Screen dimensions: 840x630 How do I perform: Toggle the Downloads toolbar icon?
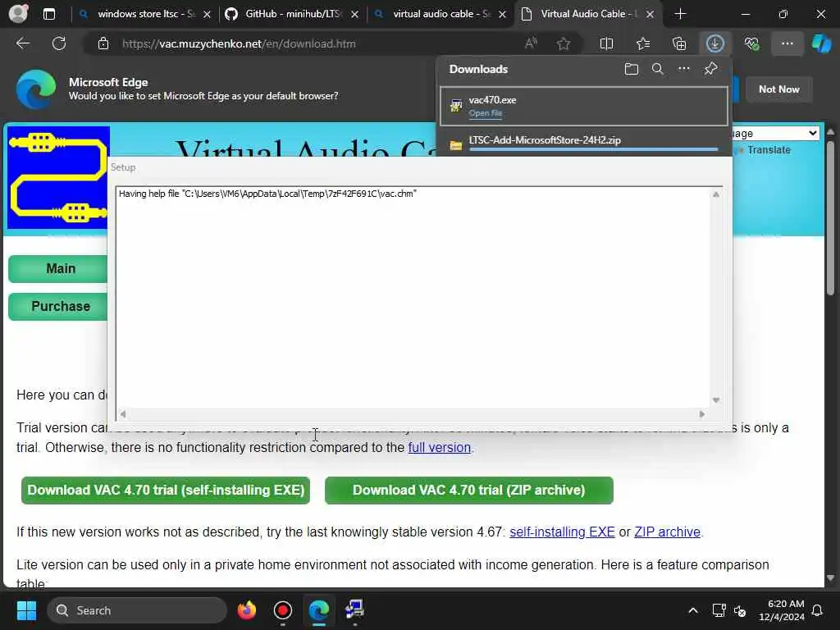click(715, 43)
